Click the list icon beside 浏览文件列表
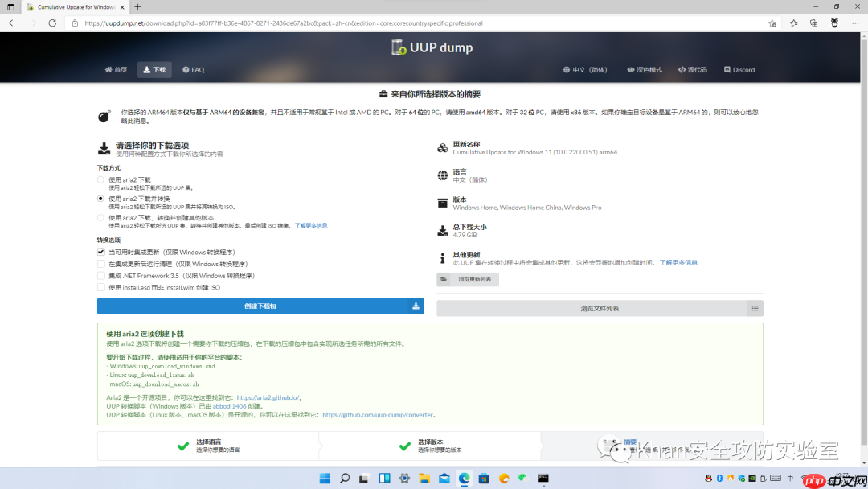This screenshot has height=489, width=868. pos(754,308)
